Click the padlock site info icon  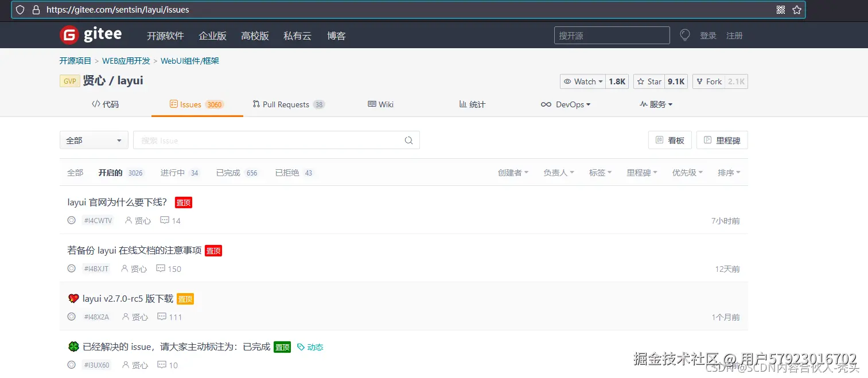36,10
